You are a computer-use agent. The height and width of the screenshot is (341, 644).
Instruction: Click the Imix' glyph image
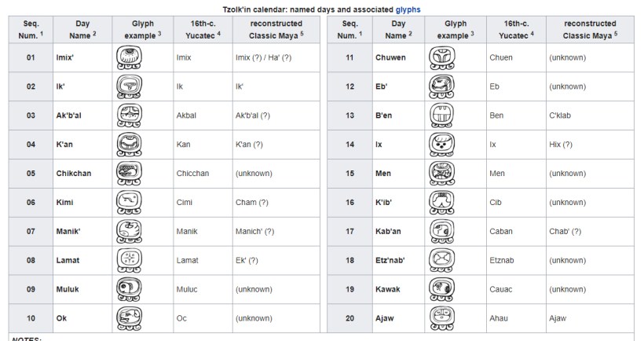coord(128,57)
